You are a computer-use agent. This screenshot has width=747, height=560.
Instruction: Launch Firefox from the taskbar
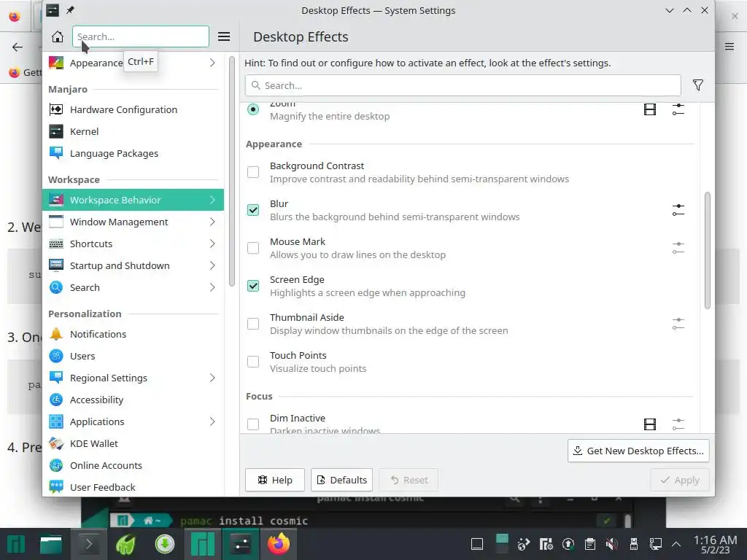click(x=279, y=544)
